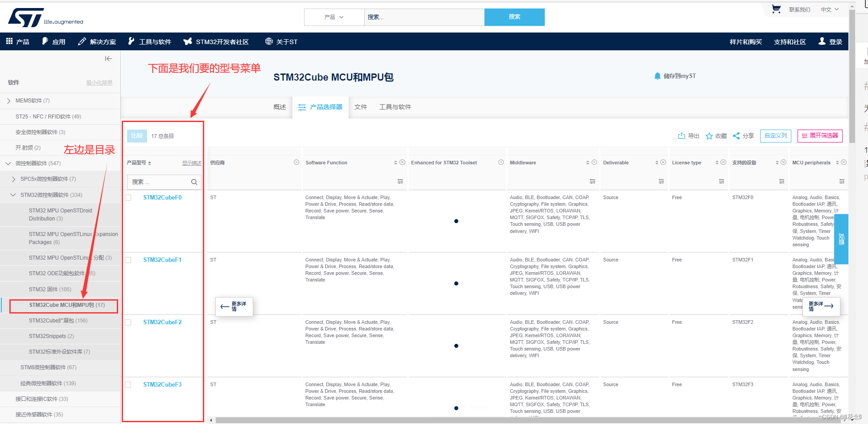Click the 自定义列 button
Image resolution: width=868 pixels, height=424 pixels.
(x=776, y=136)
